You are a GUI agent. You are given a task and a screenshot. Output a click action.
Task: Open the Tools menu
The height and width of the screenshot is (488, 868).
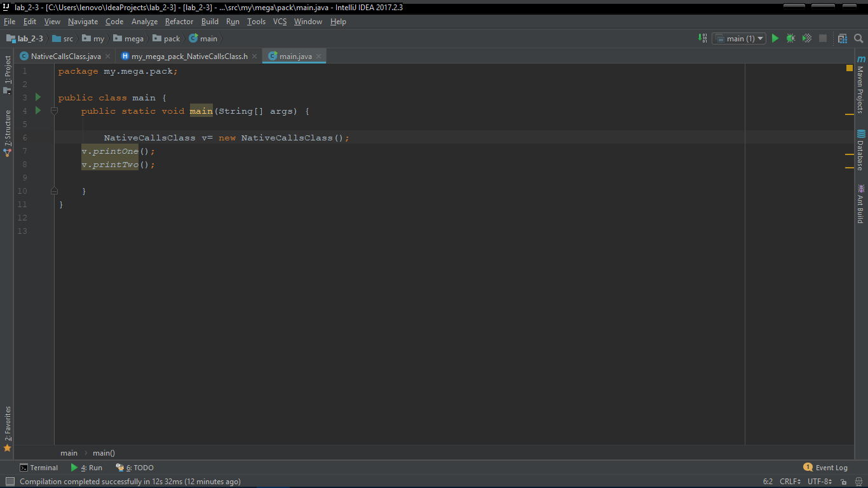pos(256,22)
